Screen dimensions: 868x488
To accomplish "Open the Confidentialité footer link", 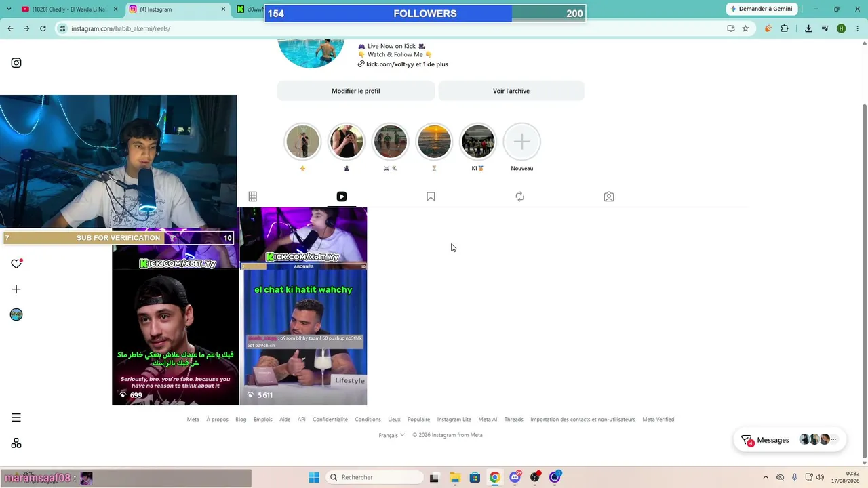I will (x=330, y=420).
